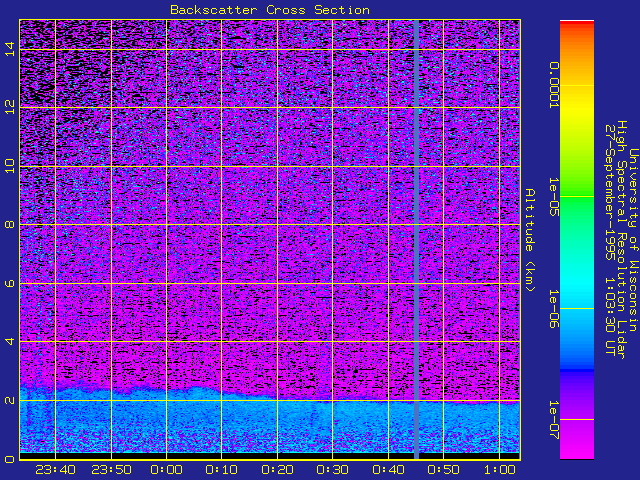Click the 'Backscatter Cross Section' title

pyautogui.click(x=270, y=10)
